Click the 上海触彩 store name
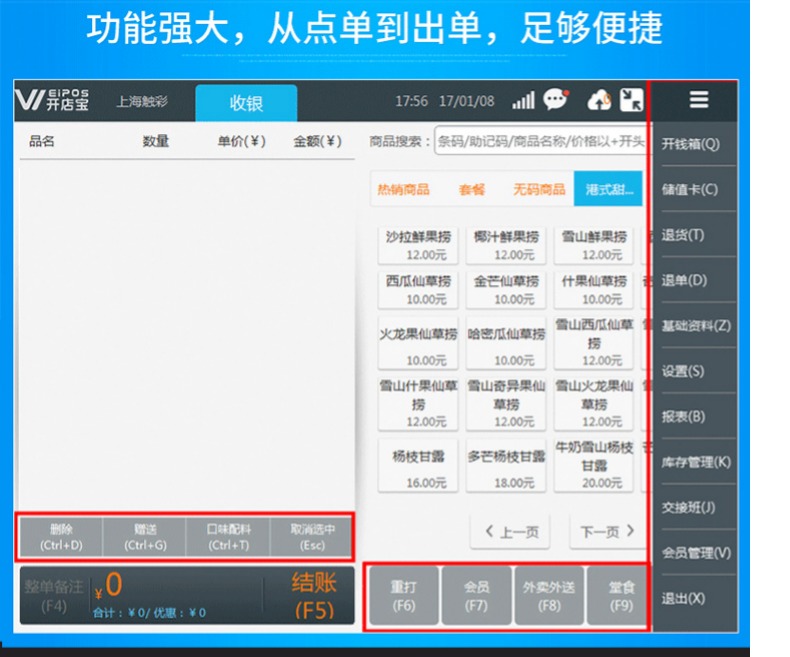The width and height of the screenshot is (790, 657). click(142, 101)
